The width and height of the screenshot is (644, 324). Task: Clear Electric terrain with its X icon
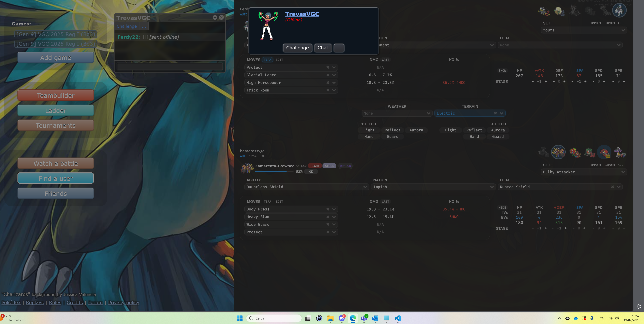point(495,113)
